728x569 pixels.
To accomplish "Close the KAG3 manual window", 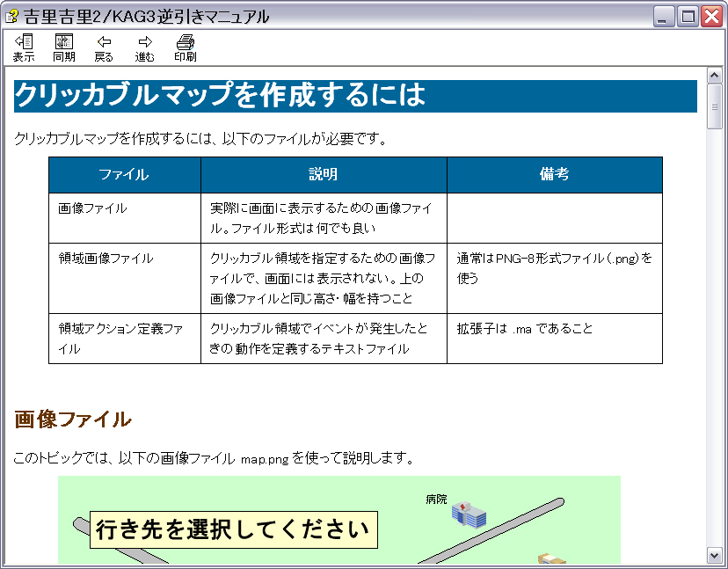I will [x=710, y=16].
